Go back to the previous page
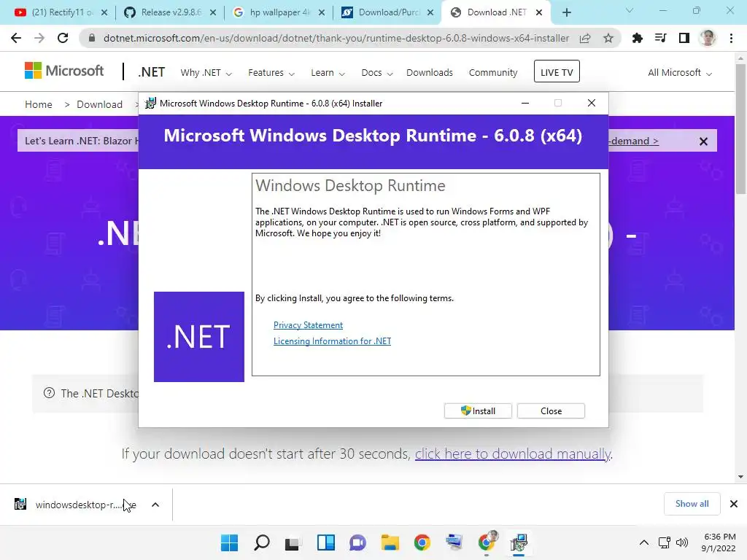The width and height of the screenshot is (747, 560). (x=16, y=38)
